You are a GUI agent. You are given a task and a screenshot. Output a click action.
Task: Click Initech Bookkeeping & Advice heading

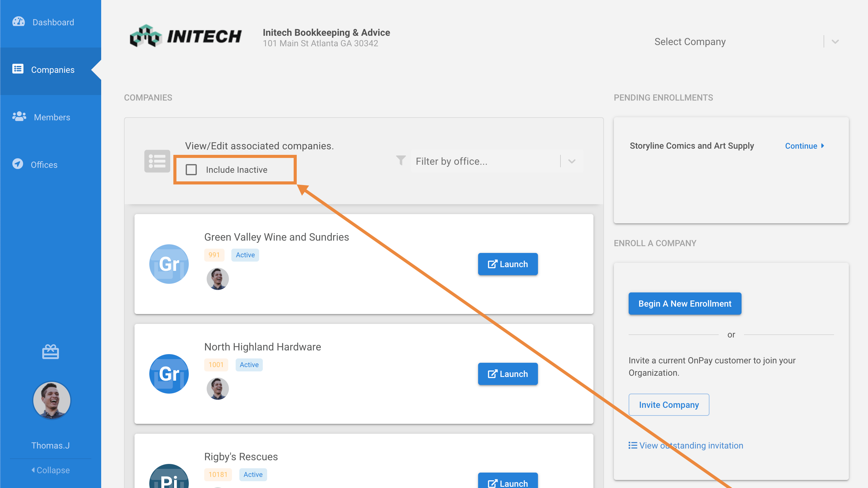[326, 32]
